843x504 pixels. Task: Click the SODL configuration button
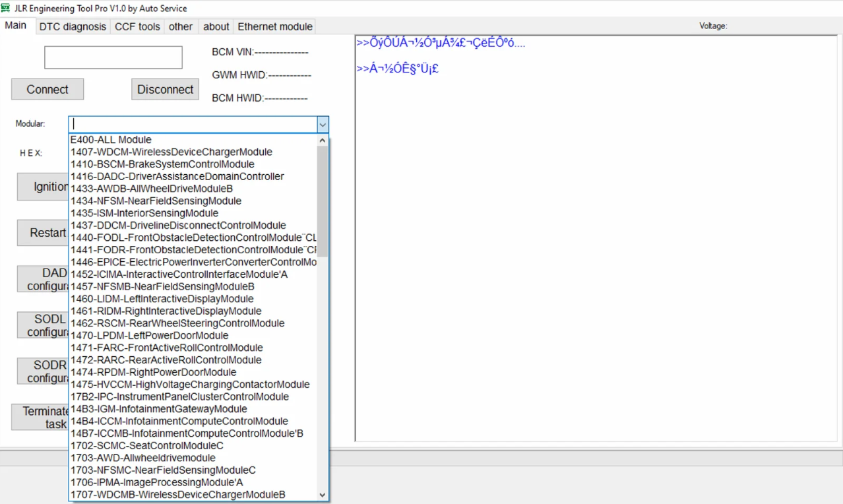click(43, 325)
